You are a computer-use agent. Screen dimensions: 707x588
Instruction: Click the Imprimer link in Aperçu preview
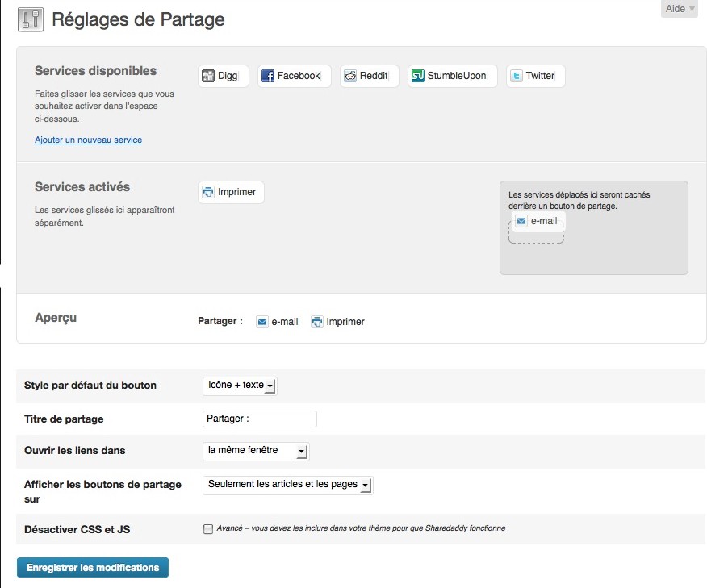tap(345, 322)
